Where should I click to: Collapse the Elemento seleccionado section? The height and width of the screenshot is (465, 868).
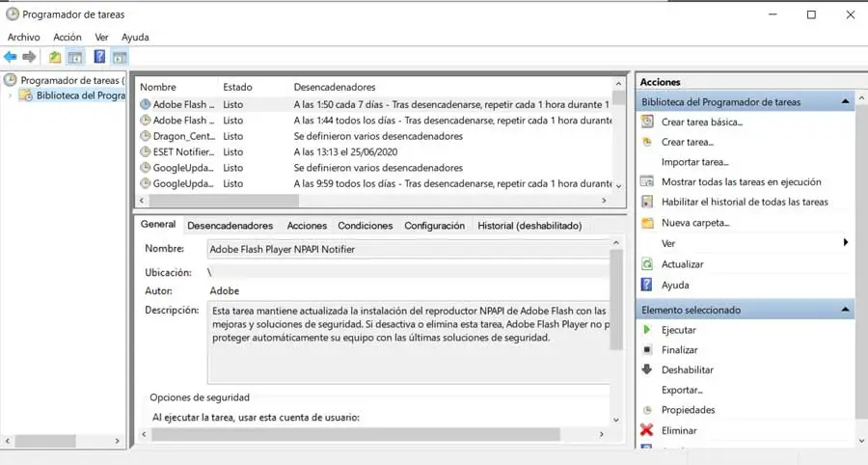[845, 310]
